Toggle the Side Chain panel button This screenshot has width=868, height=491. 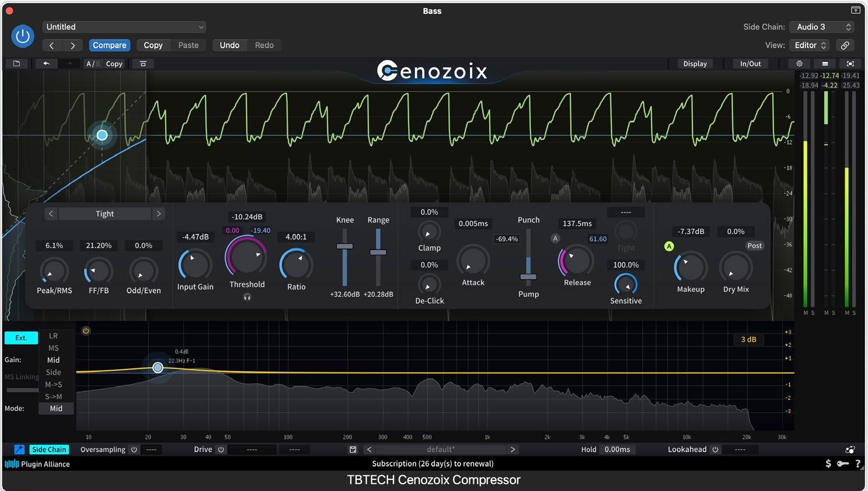point(49,450)
